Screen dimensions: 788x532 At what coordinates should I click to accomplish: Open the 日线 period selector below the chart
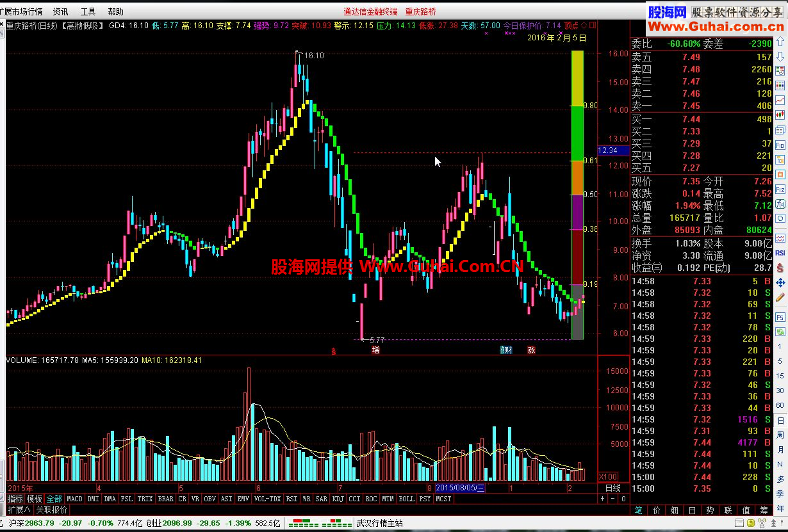[613, 488]
